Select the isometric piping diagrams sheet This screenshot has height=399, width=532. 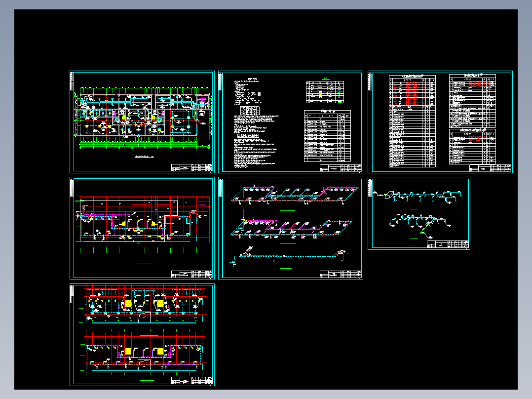click(x=291, y=228)
